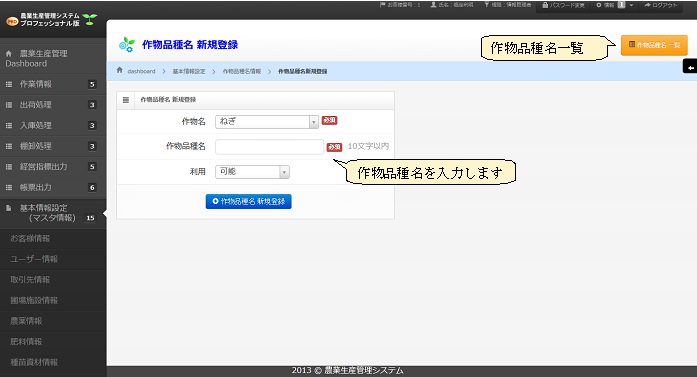
Task: Click the page title gear-leaf icon
Action: (127, 44)
